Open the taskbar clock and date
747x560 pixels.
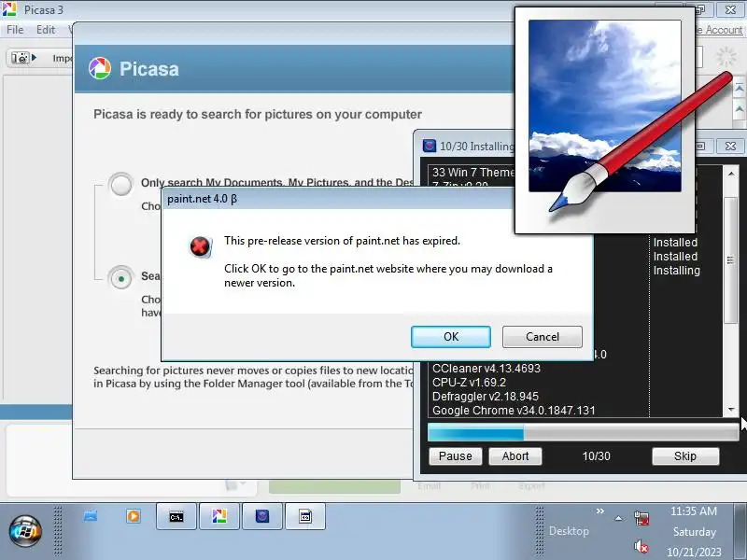coord(694,531)
